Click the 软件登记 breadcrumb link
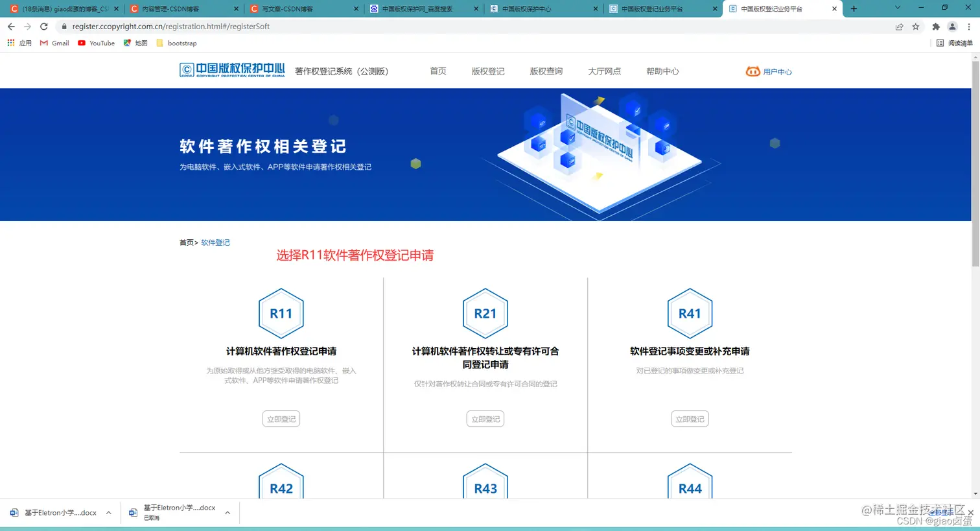Viewport: 980px width, 531px height. tap(215, 242)
